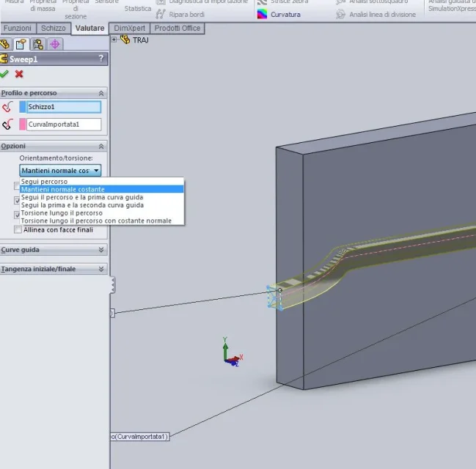476x469 pixels.
Task: Click Analisi linea di divisione label
Action: point(383,15)
